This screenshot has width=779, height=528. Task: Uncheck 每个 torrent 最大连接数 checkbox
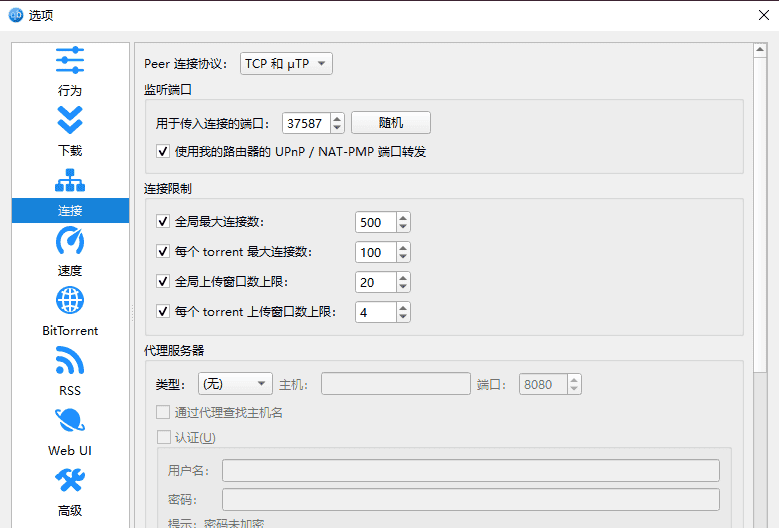pyautogui.click(x=163, y=251)
